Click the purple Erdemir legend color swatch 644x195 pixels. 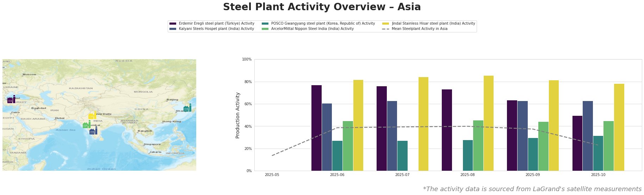coord(173,24)
